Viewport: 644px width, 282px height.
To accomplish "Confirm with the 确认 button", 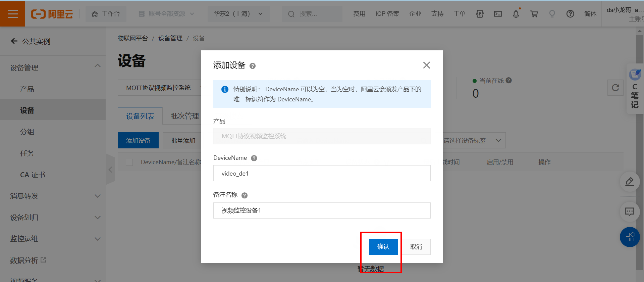I will pyautogui.click(x=383, y=247).
